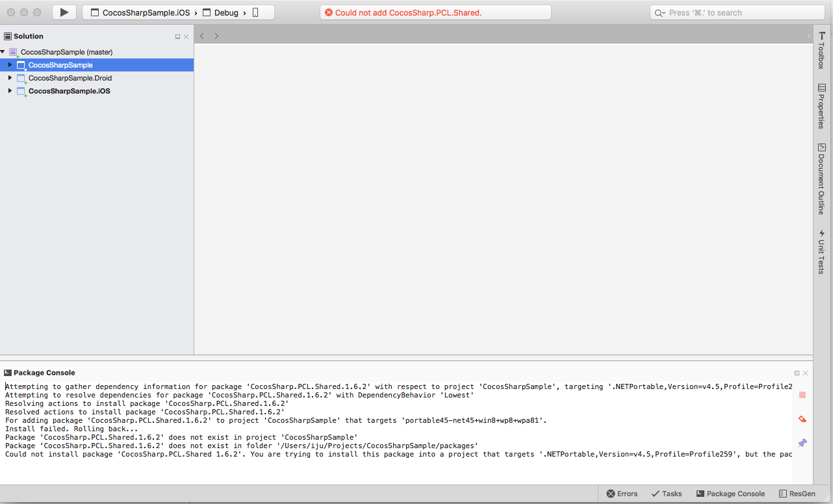Open the Properties side pad
Viewport: 833px width, 504px height.
click(821, 106)
